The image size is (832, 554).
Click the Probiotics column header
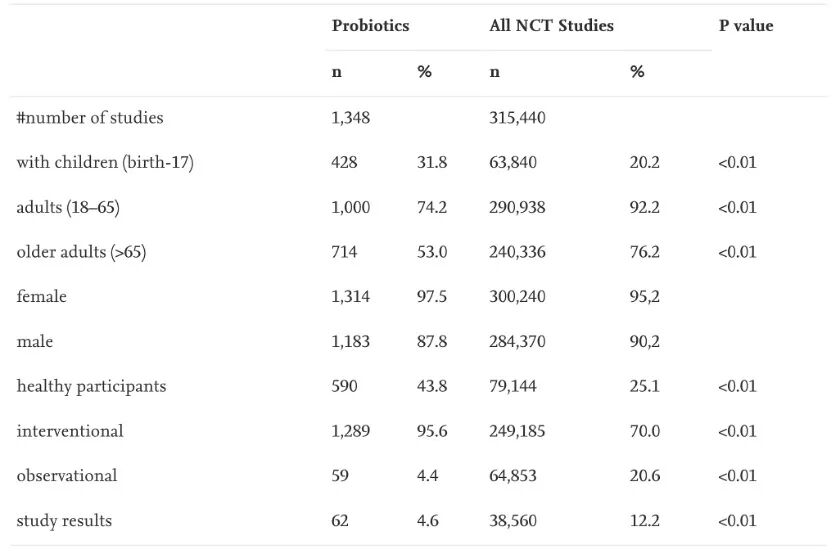tap(370, 26)
